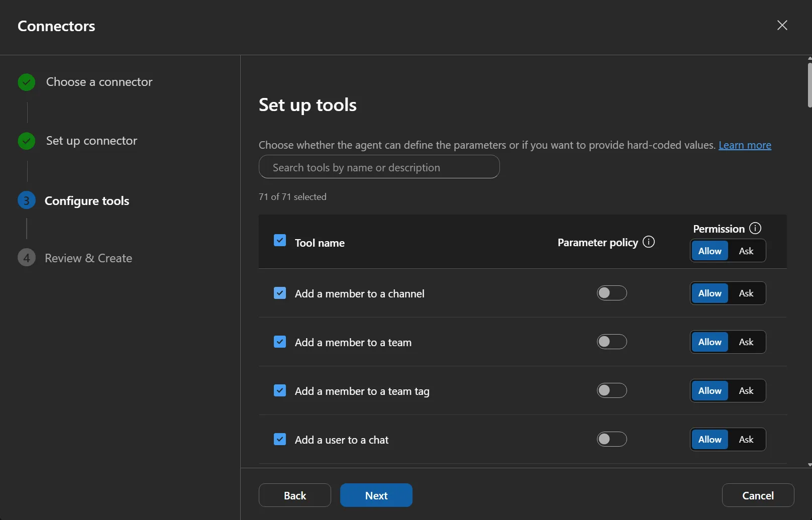Enable parameter policy for Add a user to a chat
812x520 pixels.
point(612,439)
